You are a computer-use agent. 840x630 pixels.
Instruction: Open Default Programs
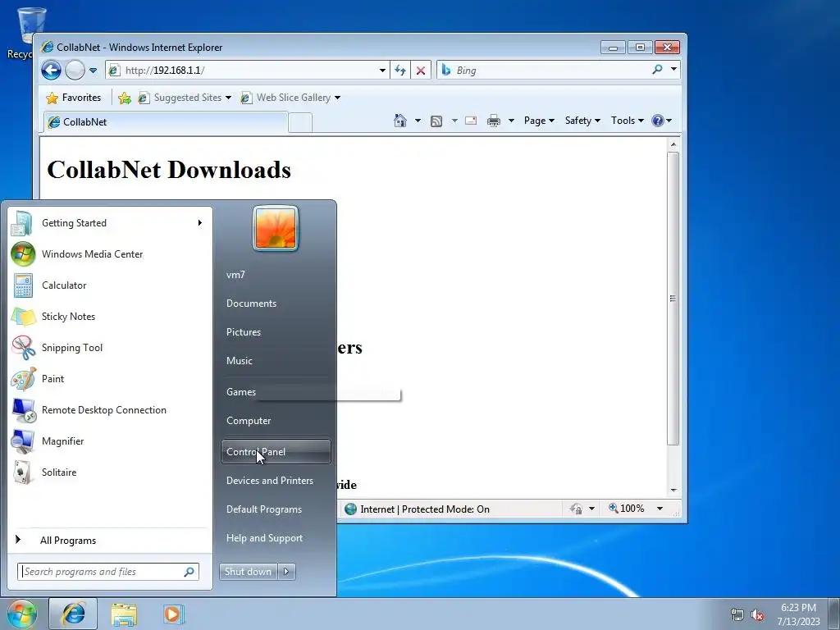(x=276, y=509)
